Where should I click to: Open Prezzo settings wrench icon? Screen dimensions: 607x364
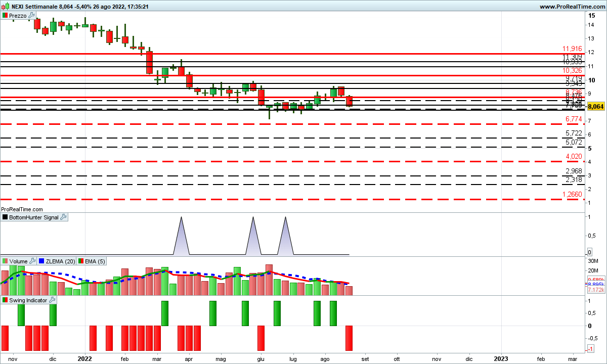[31, 16]
